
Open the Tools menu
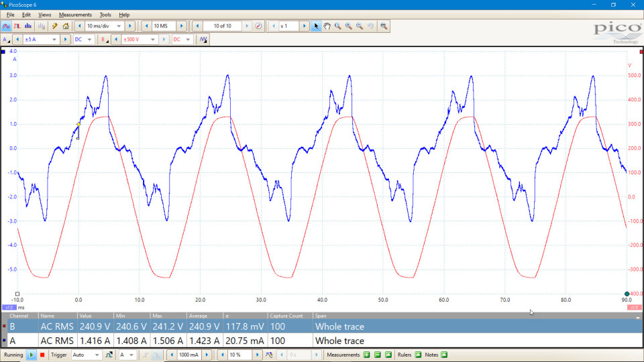click(x=105, y=15)
